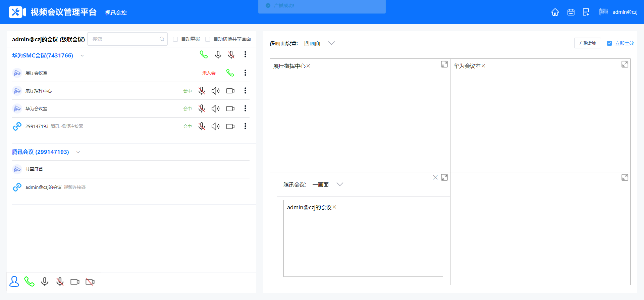
Task: Click the search magnifier icon
Action: [x=162, y=39]
